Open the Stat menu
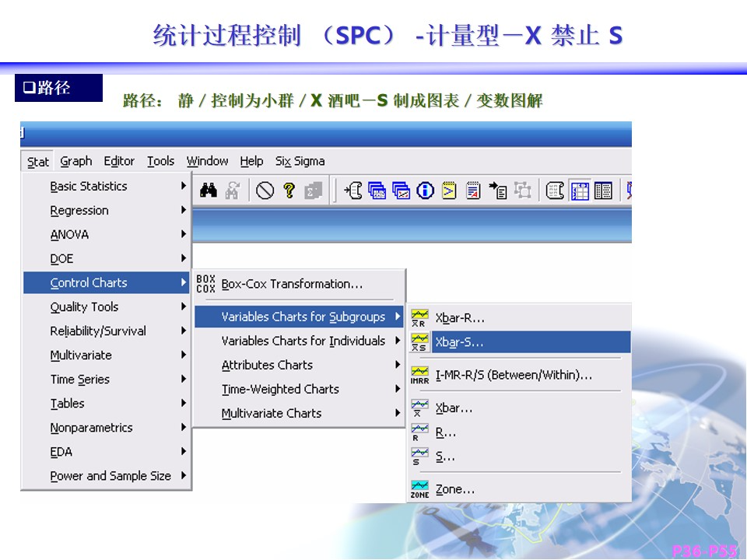Screen dimensions: 747x560 [x=37, y=162]
